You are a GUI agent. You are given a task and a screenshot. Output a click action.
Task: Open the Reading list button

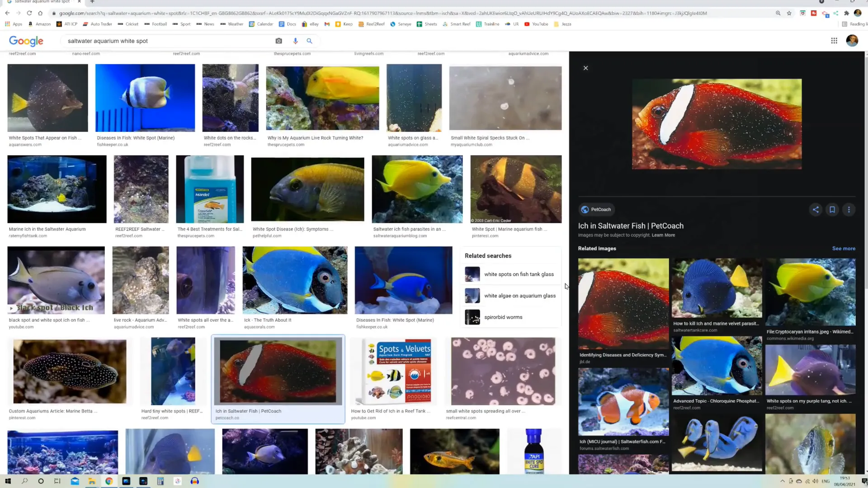854,24
